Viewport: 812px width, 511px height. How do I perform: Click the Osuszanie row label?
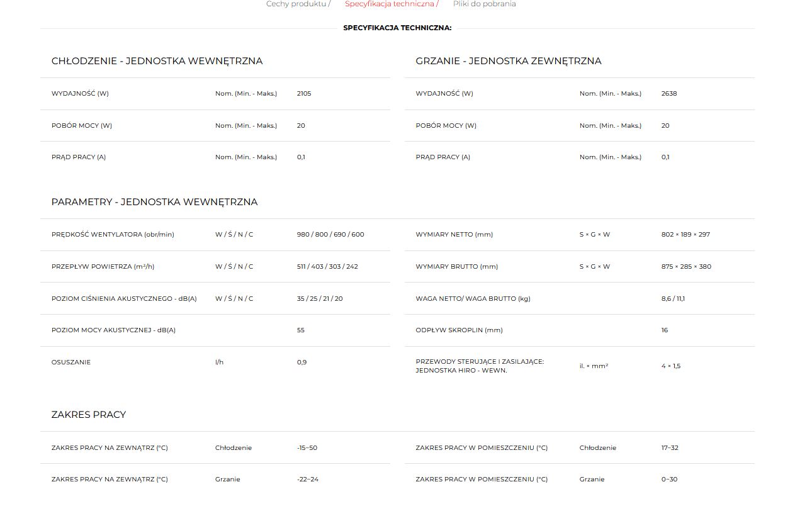71,362
